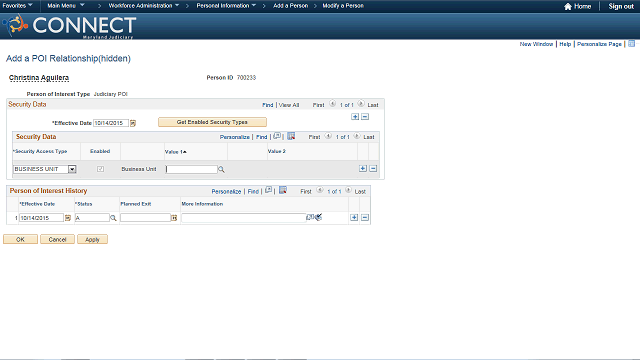The width and height of the screenshot is (640, 360).
Task: Add a new Security Data effective-dated row
Action: coord(355,117)
